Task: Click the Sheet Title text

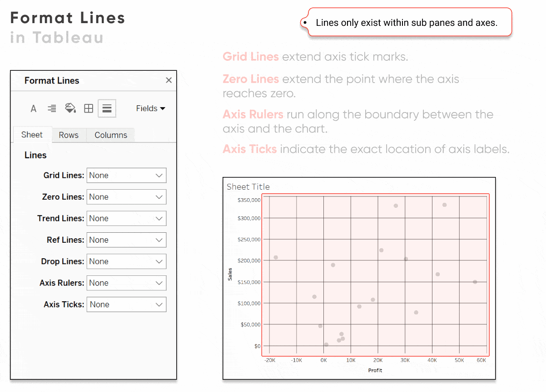Action: (248, 186)
